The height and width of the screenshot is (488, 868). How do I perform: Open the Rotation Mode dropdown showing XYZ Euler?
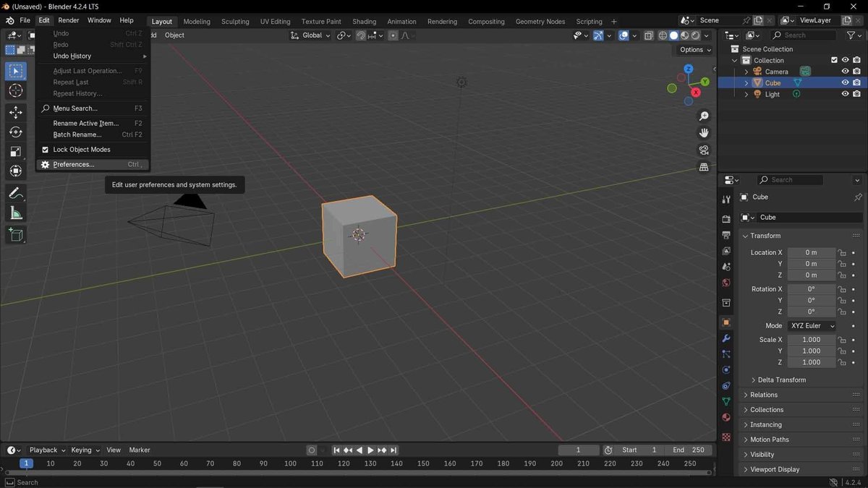point(812,325)
